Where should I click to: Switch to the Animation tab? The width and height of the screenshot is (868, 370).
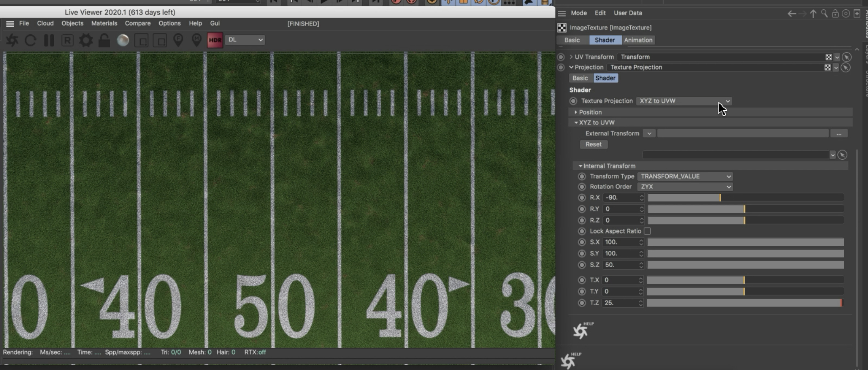638,40
